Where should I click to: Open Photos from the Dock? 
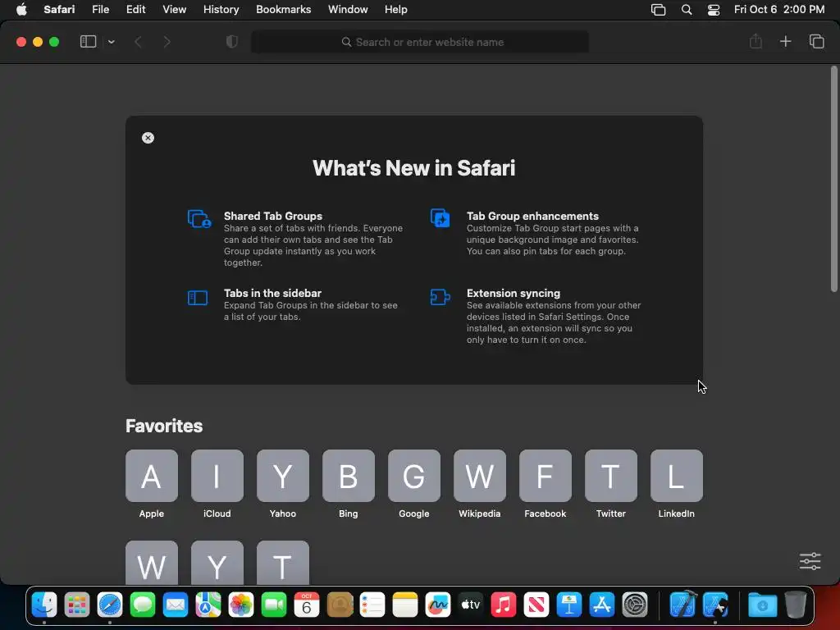[241, 605]
